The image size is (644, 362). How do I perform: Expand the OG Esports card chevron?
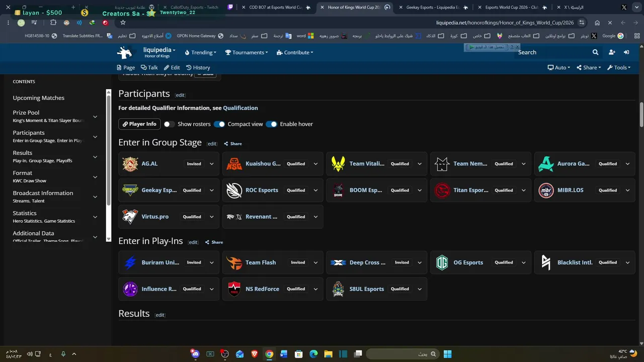tap(524, 262)
